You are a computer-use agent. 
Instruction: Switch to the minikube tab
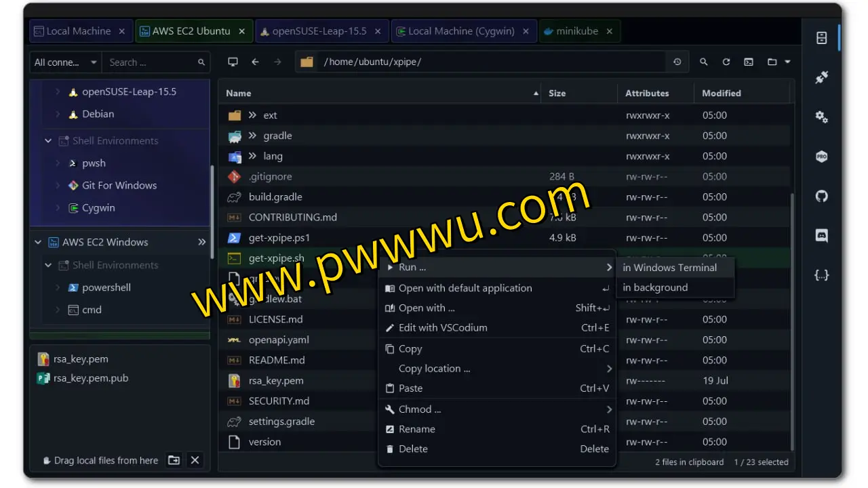click(x=576, y=31)
